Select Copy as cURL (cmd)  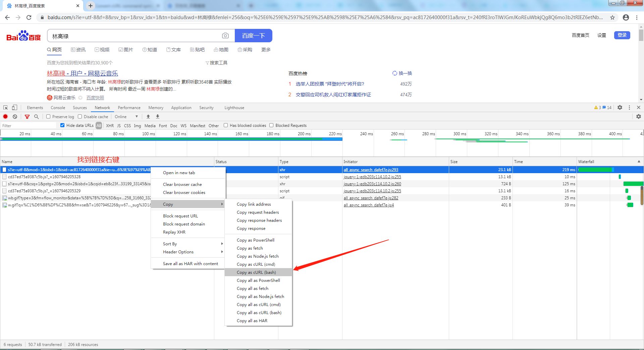click(x=258, y=264)
